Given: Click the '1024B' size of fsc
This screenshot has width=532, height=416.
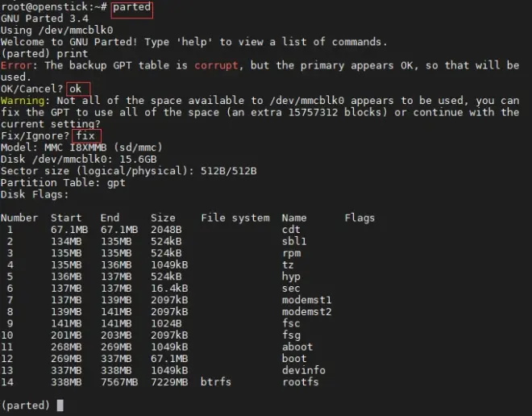Looking at the screenshot, I should 166,323.
